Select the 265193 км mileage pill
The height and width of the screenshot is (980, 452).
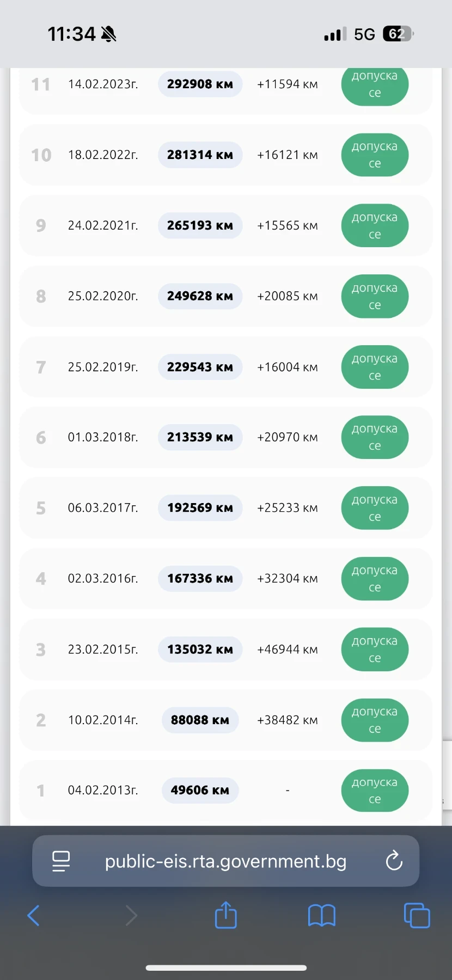pyautogui.click(x=200, y=225)
